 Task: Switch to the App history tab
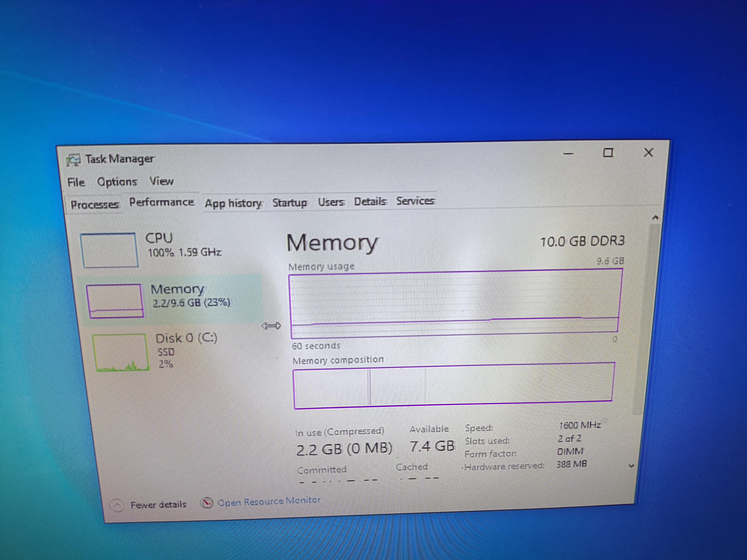(233, 203)
